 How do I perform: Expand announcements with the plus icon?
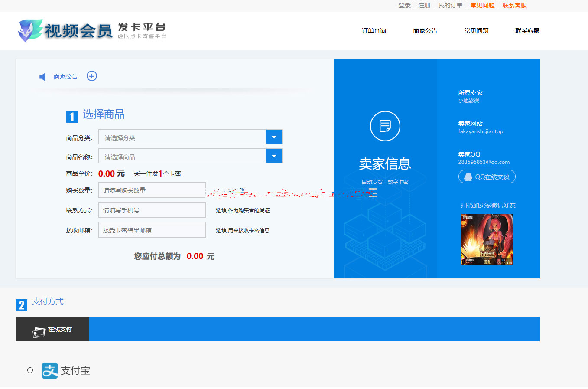[x=92, y=76]
